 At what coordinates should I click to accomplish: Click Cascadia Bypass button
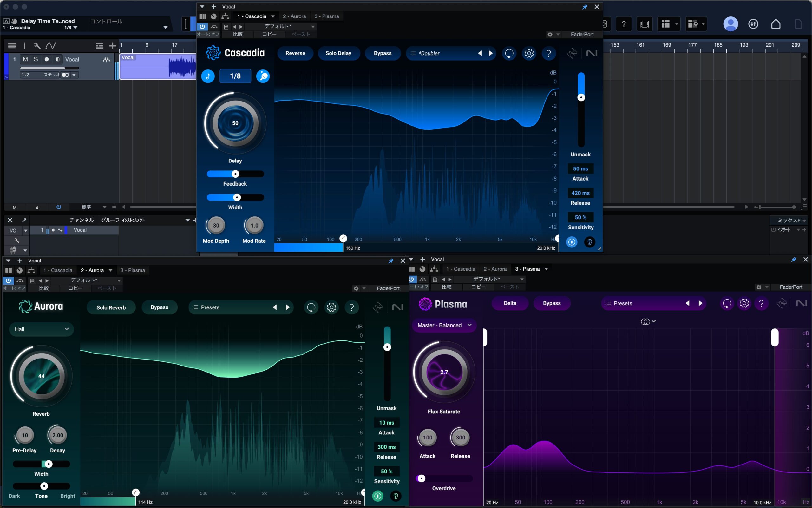coord(383,53)
